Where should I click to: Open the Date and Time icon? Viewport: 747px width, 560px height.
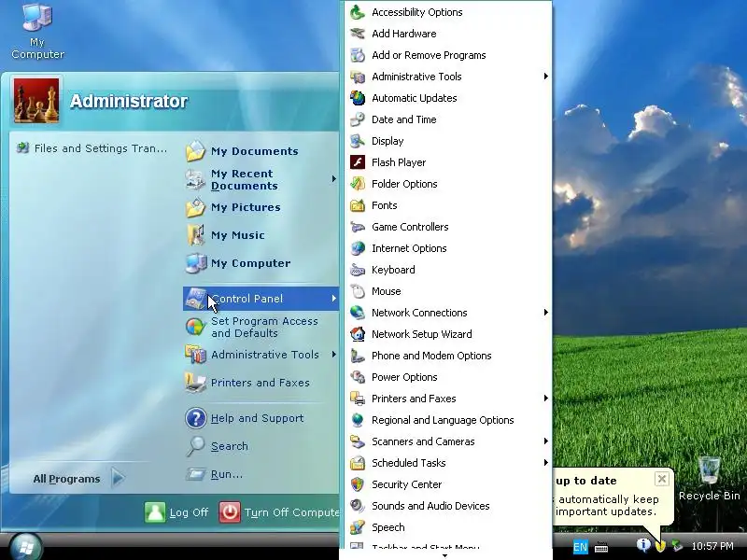pyautogui.click(x=358, y=119)
